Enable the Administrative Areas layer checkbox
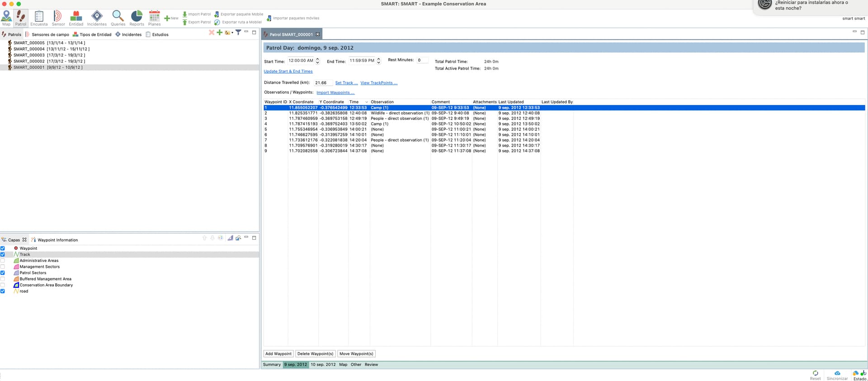This screenshot has height=381, width=868. click(x=3, y=261)
